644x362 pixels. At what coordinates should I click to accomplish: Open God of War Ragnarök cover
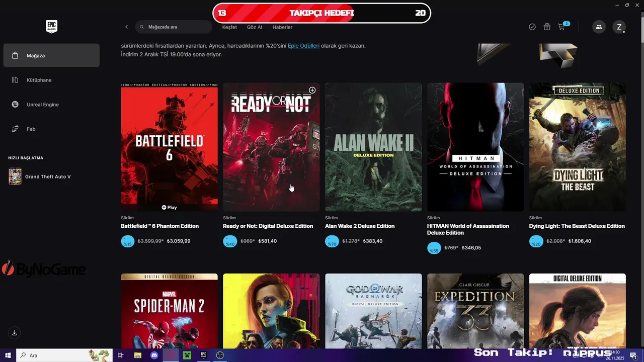(373, 311)
